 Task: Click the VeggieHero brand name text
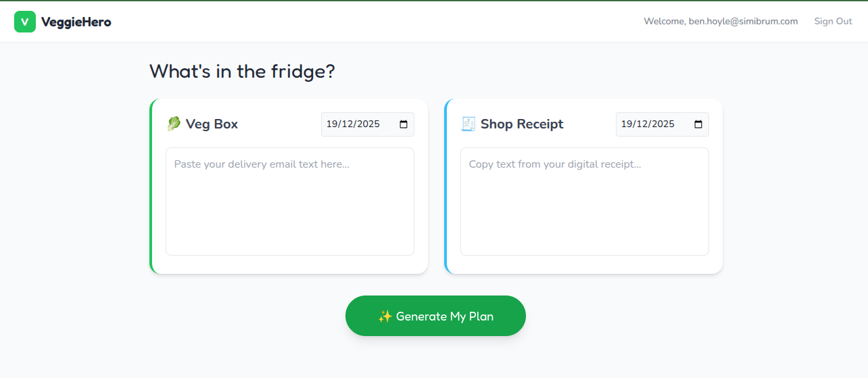pos(76,22)
